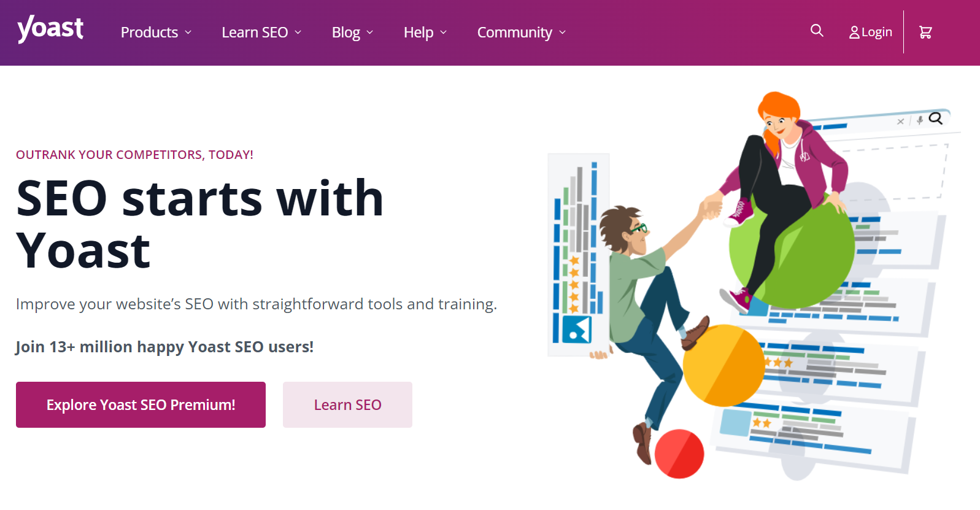
Task: Expand the Learn SEO chevron arrow
Action: tap(298, 33)
